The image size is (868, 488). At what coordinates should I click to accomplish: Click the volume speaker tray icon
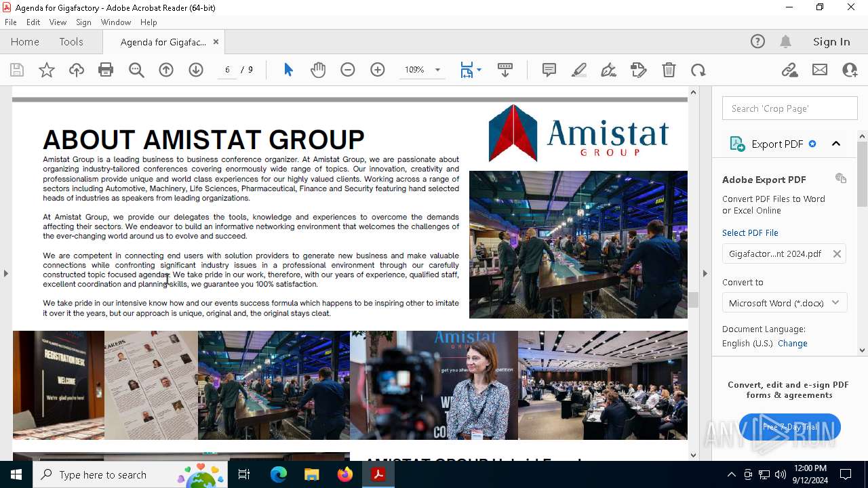pos(780,474)
